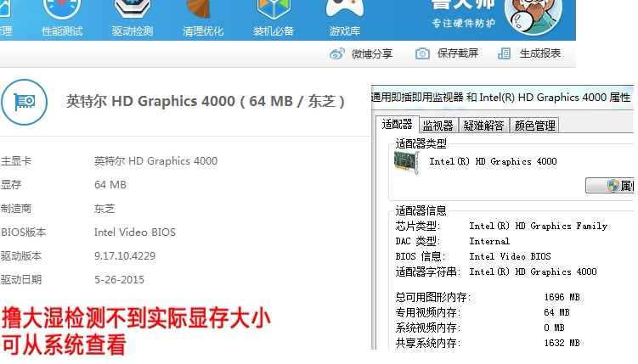
Task: Click the 装机必备 label
Action: pyautogui.click(x=274, y=31)
